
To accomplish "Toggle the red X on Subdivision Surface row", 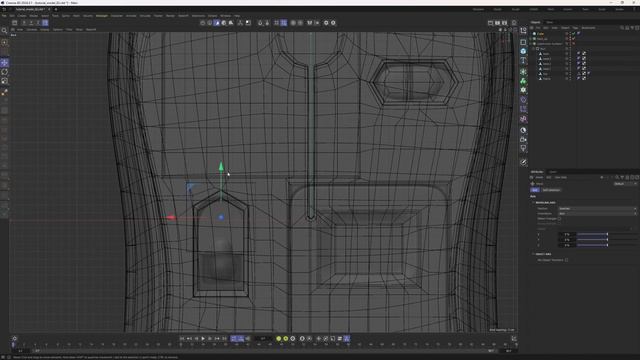I will pos(573,43).
